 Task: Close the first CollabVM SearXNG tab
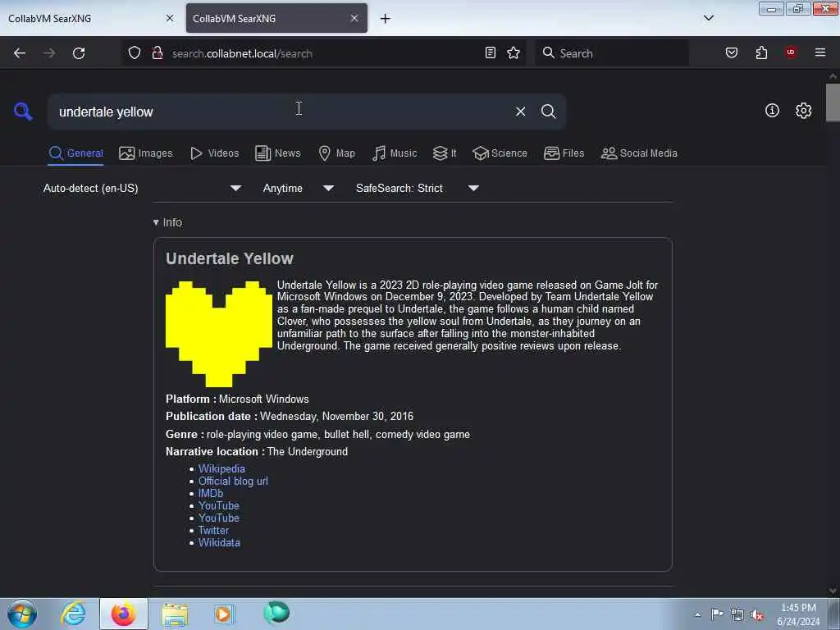[x=170, y=18]
